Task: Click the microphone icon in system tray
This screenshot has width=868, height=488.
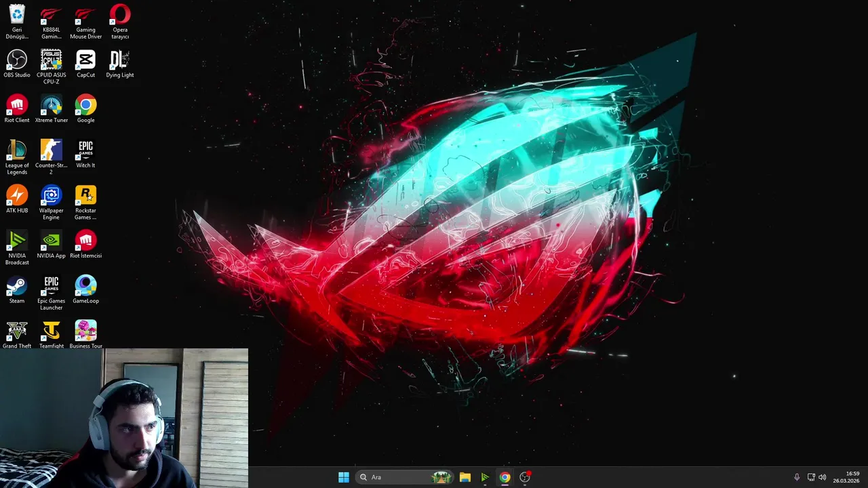Action: (x=797, y=477)
